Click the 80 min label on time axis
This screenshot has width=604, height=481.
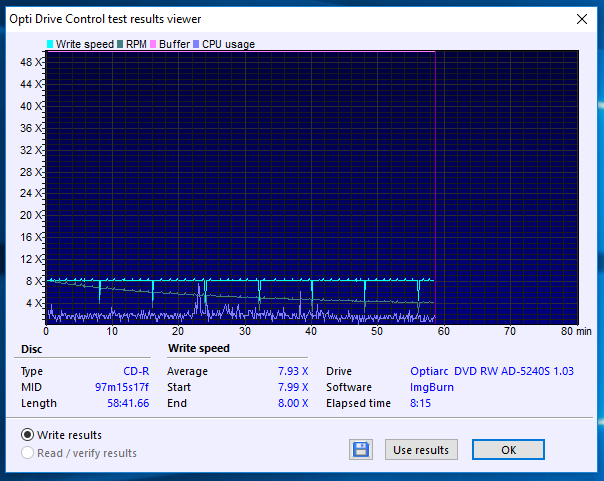click(576, 331)
